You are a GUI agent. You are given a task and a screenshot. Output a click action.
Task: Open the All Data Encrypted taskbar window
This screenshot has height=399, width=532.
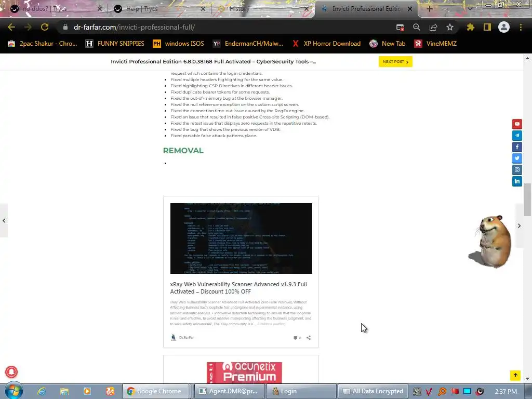click(x=373, y=391)
